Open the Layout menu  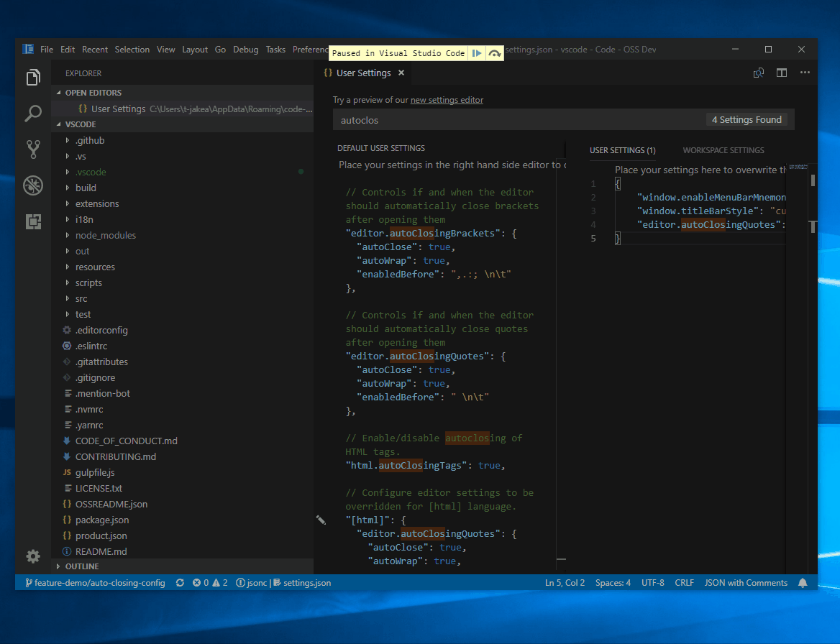coord(194,50)
